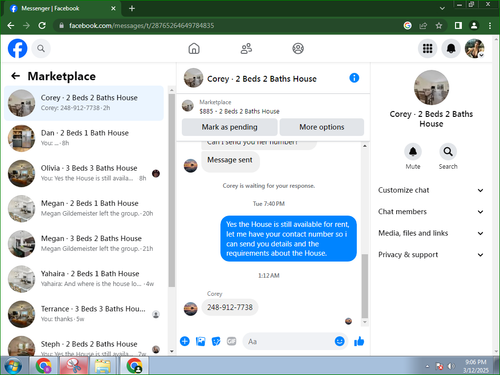Go back using browser back arrow
This screenshot has height=375, width=500.
(11, 26)
